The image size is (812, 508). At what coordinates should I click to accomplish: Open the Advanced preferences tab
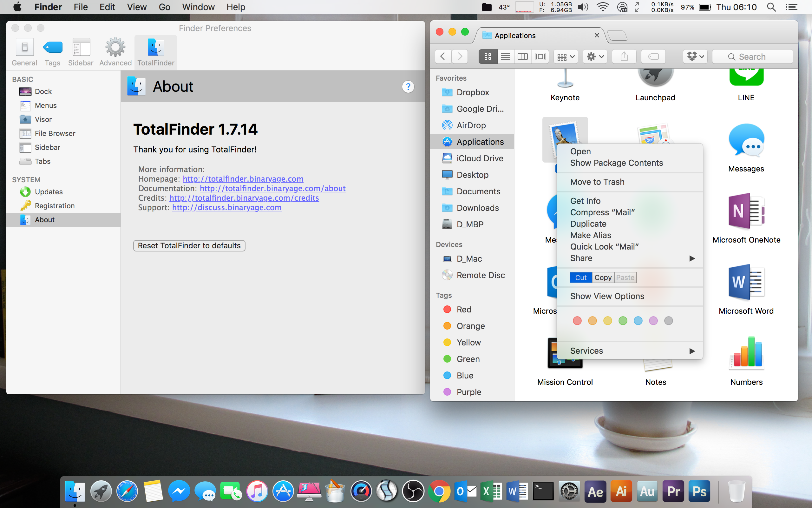(x=115, y=52)
